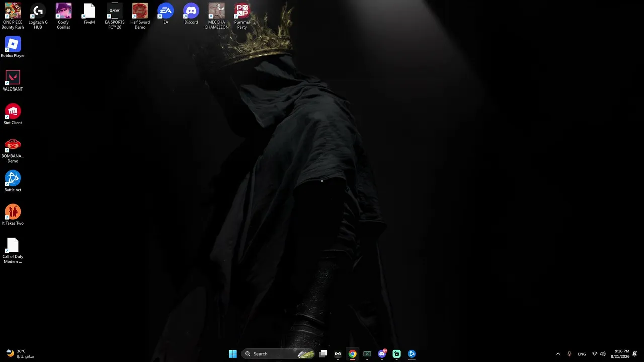Select the FiveM desktop shortcut
The height and width of the screenshot is (362, 644).
pos(89,14)
